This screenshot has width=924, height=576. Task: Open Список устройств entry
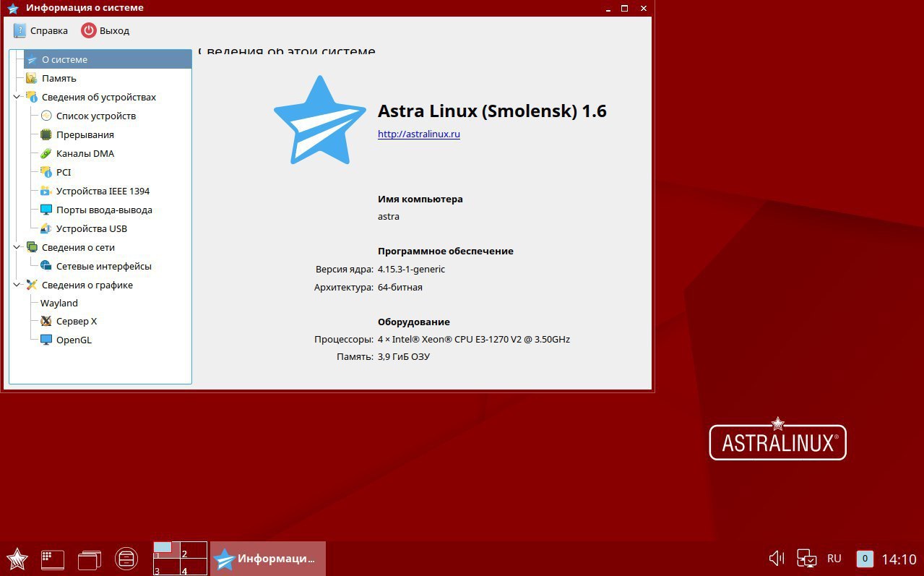click(x=95, y=116)
